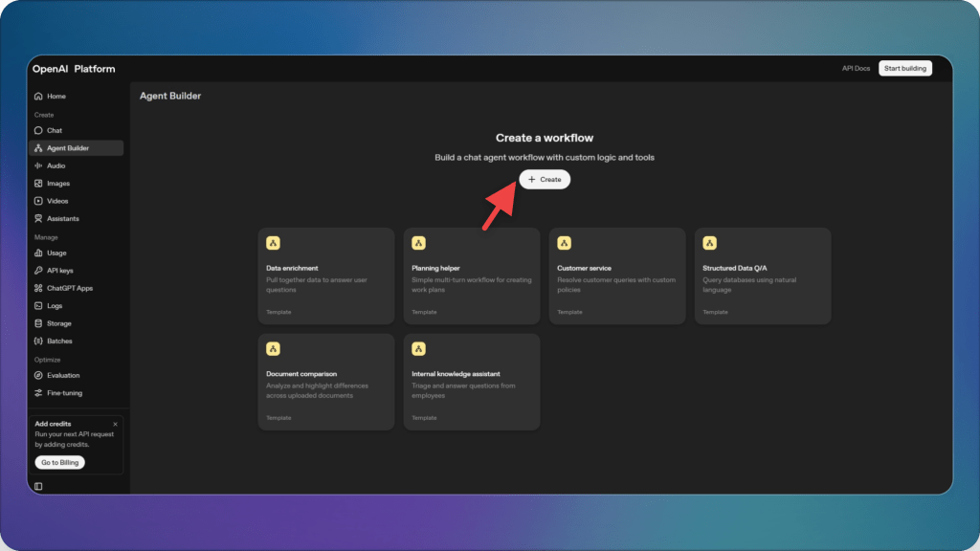Viewport: 980px width, 551px height.
Task: Click the Assistants icon
Action: point(38,219)
